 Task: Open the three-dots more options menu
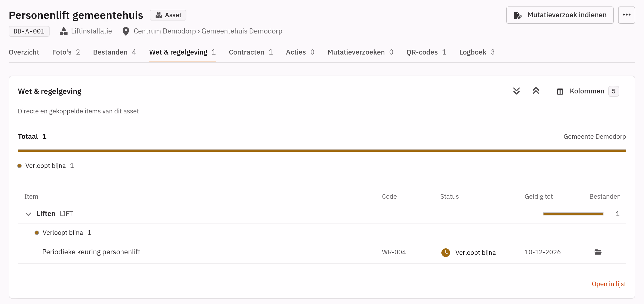point(626,15)
